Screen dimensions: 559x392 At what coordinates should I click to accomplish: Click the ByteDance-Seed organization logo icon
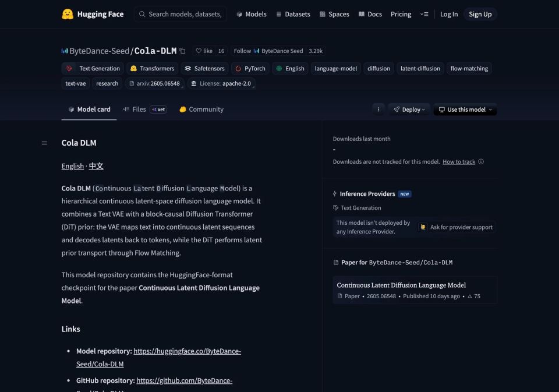click(65, 51)
